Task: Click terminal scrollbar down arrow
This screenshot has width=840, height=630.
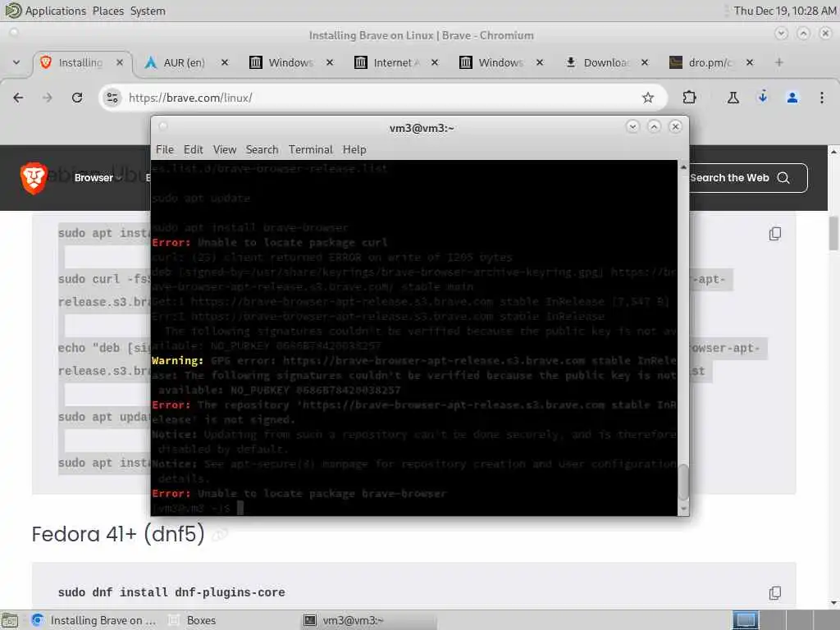Action: click(683, 509)
